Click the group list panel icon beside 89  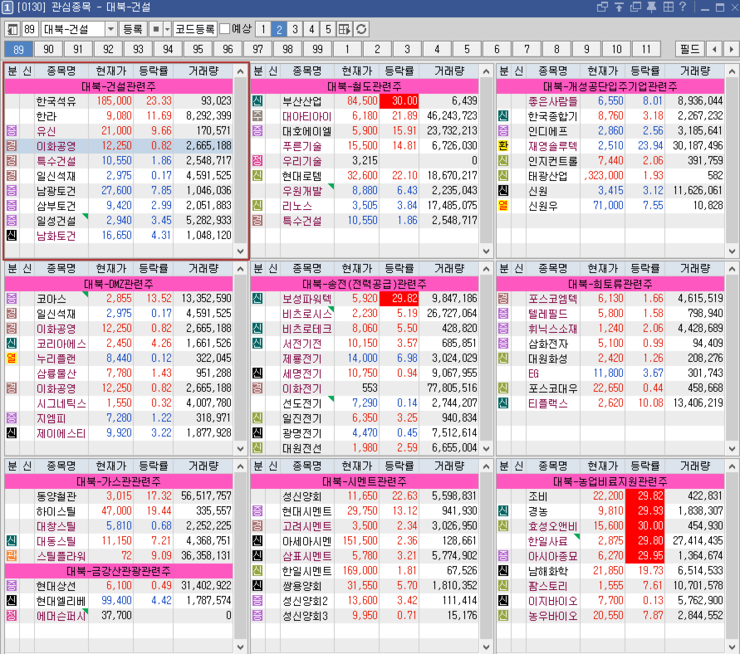point(13,29)
